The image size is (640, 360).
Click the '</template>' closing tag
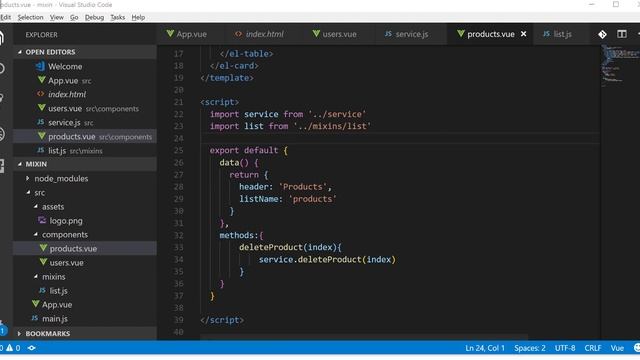227,78
